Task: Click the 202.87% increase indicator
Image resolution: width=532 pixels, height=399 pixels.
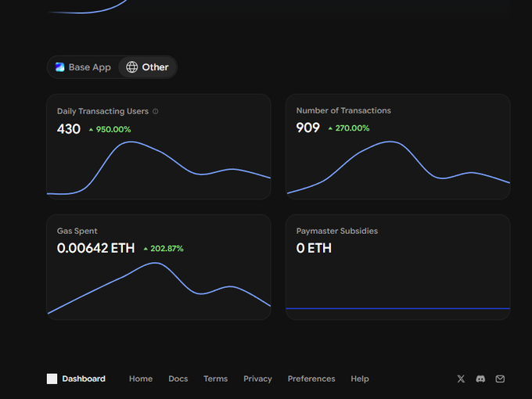Action: [x=164, y=249]
